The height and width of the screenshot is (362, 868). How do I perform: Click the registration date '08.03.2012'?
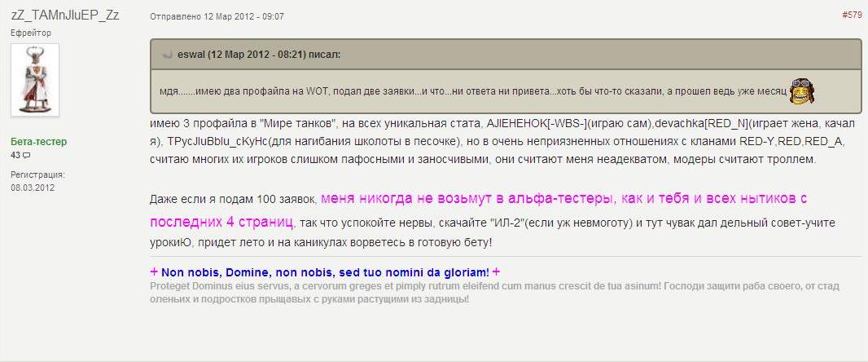click(33, 188)
